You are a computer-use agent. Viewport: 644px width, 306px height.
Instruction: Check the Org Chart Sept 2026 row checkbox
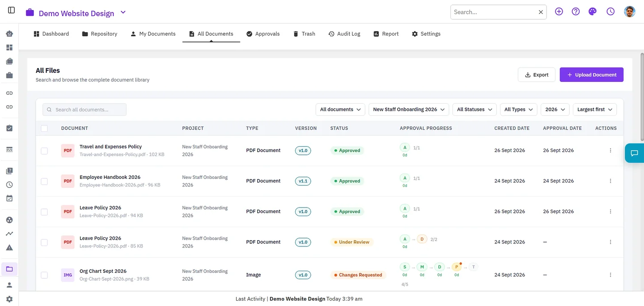[44, 275]
